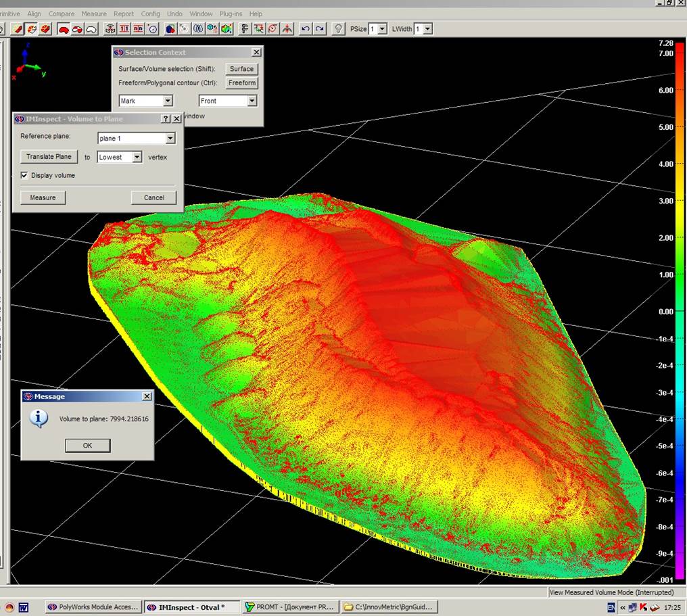
Task: Click the red hatched surface toolbar icon
Action: click(45, 29)
